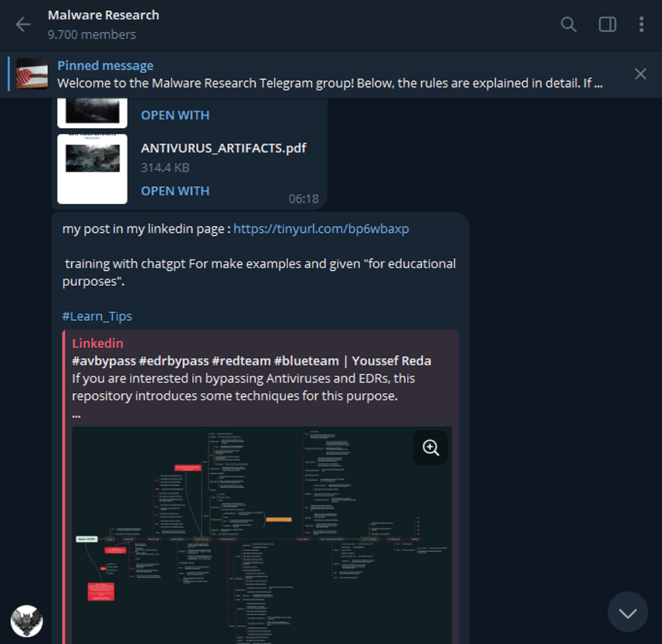The height and width of the screenshot is (644, 662).
Task: Open the pinned welcome message
Action: pyautogui.click(x=330, y=74)
